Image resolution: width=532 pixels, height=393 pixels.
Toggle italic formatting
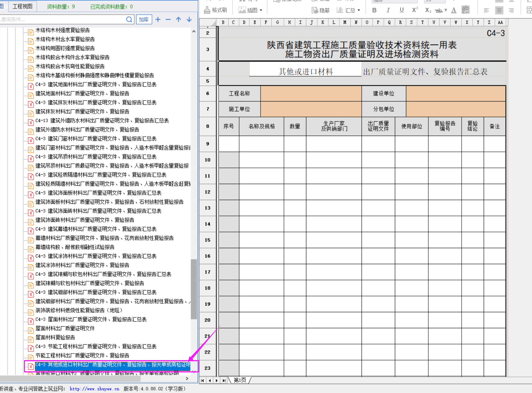point(388,10)
